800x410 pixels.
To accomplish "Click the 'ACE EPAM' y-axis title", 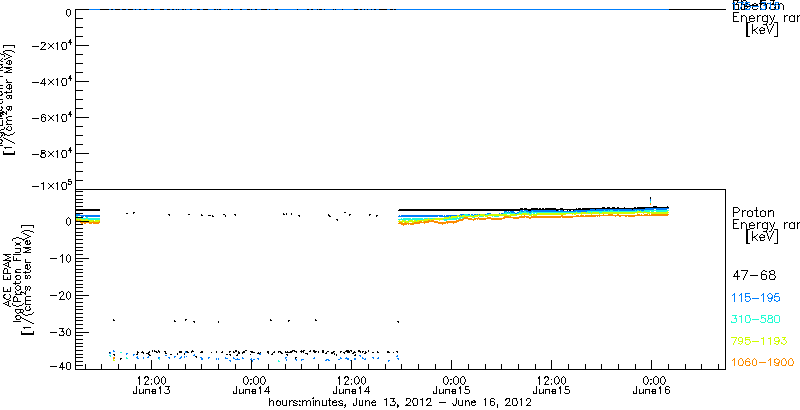I will point(8,279).
